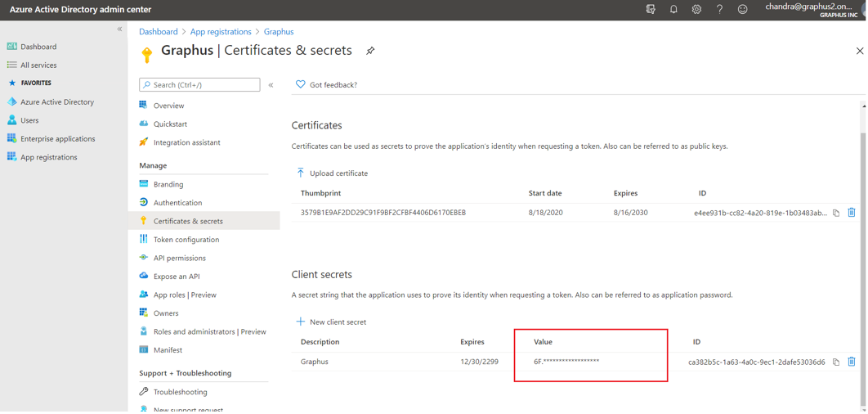Select the start date 8/18/2020
868x414 pixels.
[546, 212]
